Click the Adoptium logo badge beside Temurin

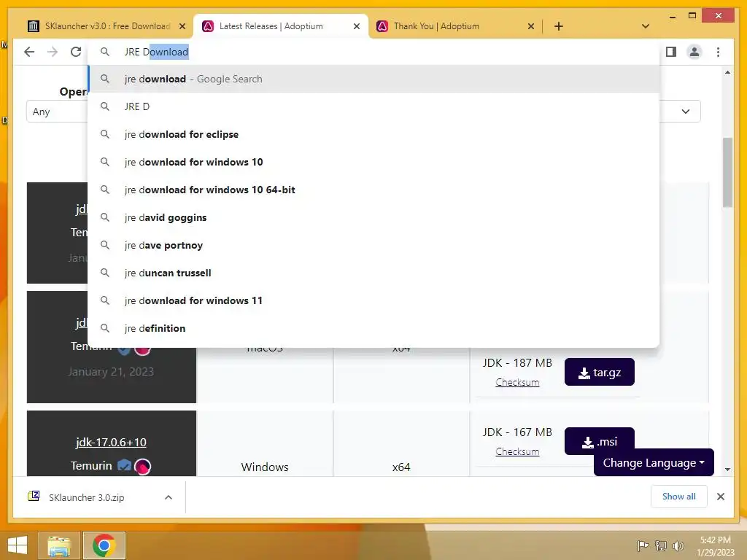[x=142, y=466]
